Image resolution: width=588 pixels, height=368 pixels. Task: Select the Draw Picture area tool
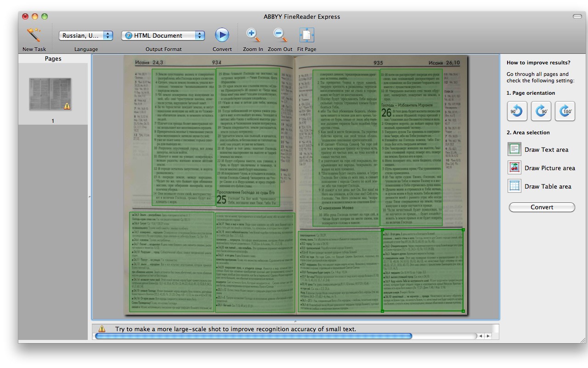(514, 168)
